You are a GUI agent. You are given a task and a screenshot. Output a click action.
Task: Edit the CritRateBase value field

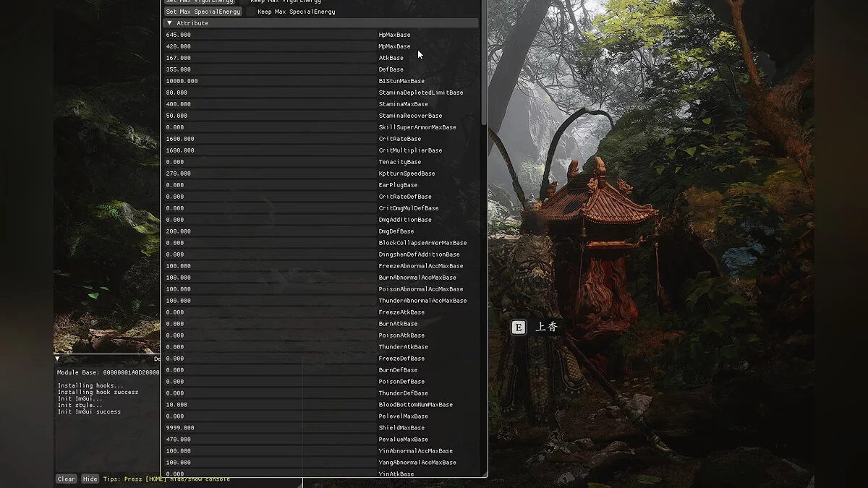[x=269, y=139]
